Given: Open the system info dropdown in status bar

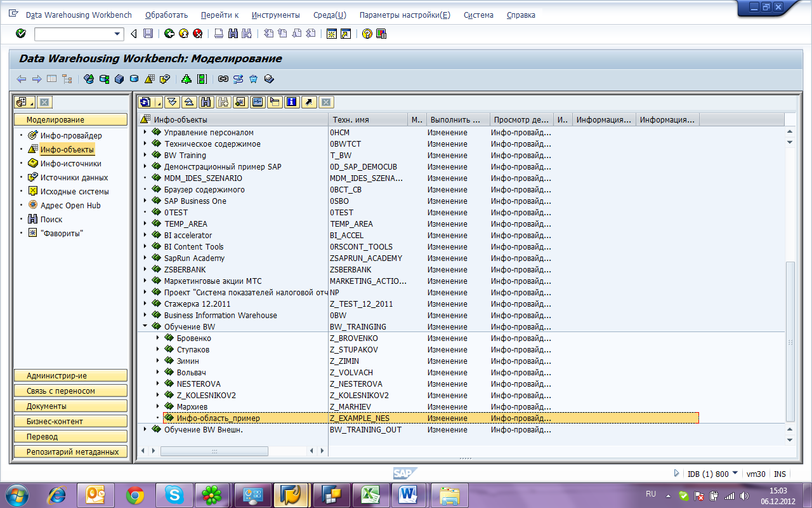Looking at the screenshot, I should pos(735,473).
